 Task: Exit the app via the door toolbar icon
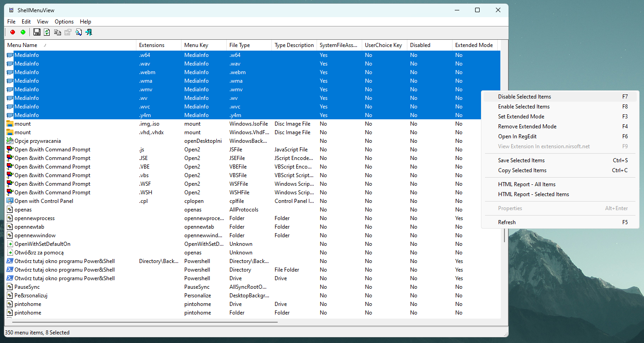click(89, 32)
